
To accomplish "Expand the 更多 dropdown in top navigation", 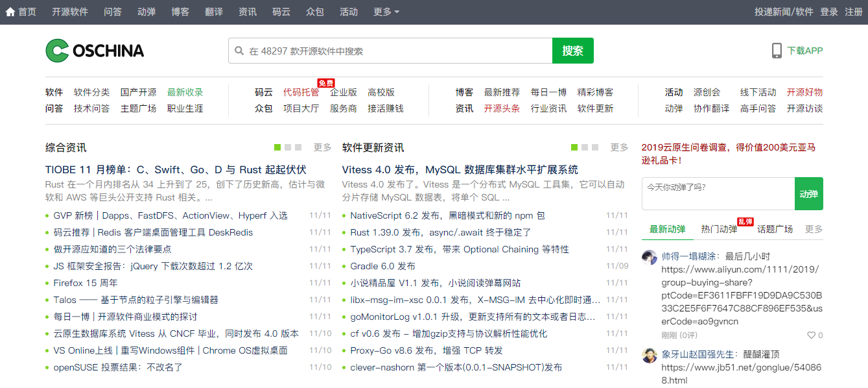I will click(386, 12).
